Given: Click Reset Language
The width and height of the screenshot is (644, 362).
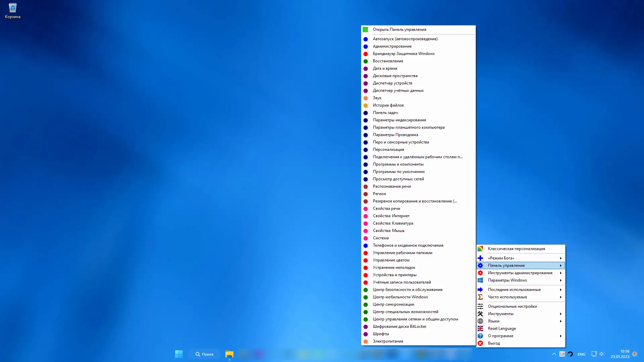Looking at the screenshot, I should pos(502,328).
